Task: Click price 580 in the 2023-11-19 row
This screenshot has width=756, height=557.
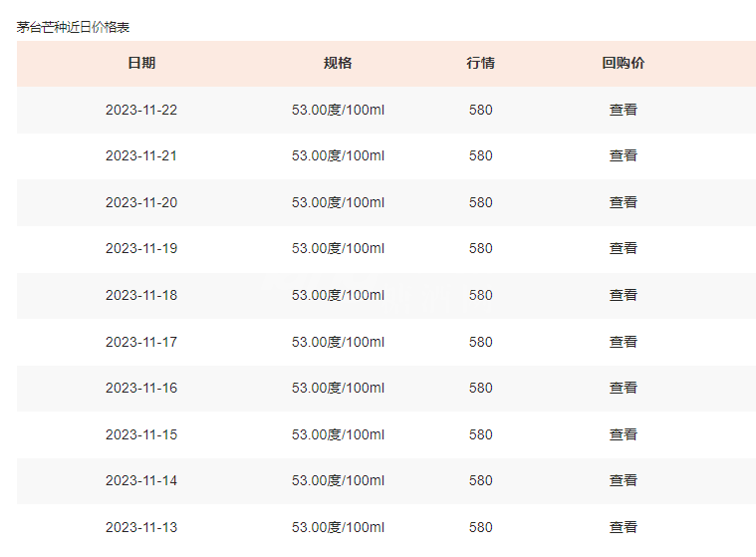Action: tap(481, 248)
